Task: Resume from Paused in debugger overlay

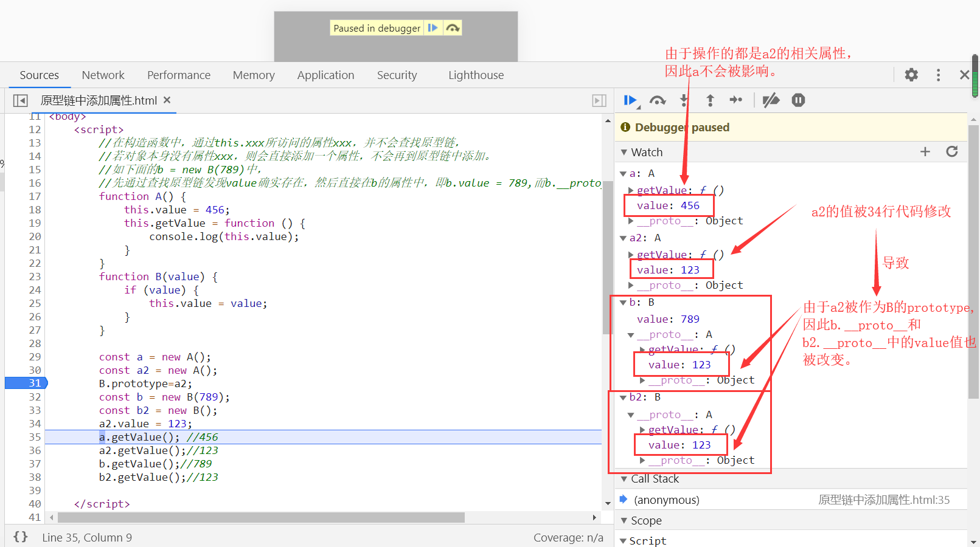Action: [x=433, y=28]
